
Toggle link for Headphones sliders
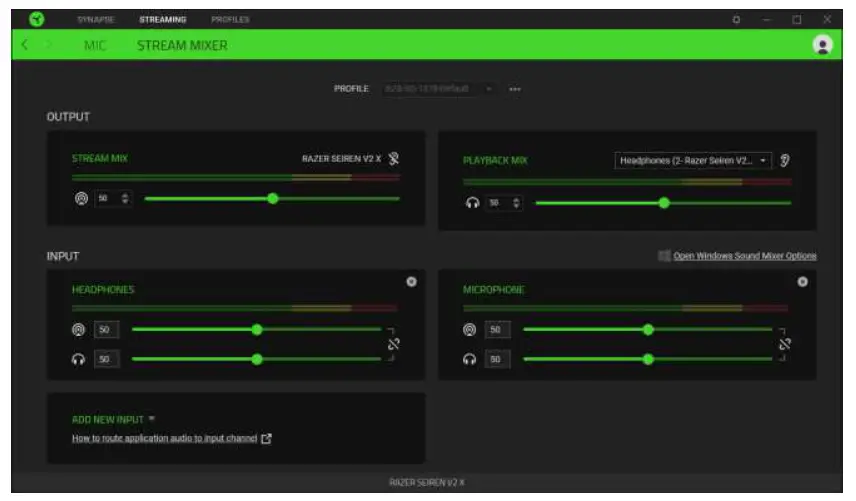(x=394, y=344)
